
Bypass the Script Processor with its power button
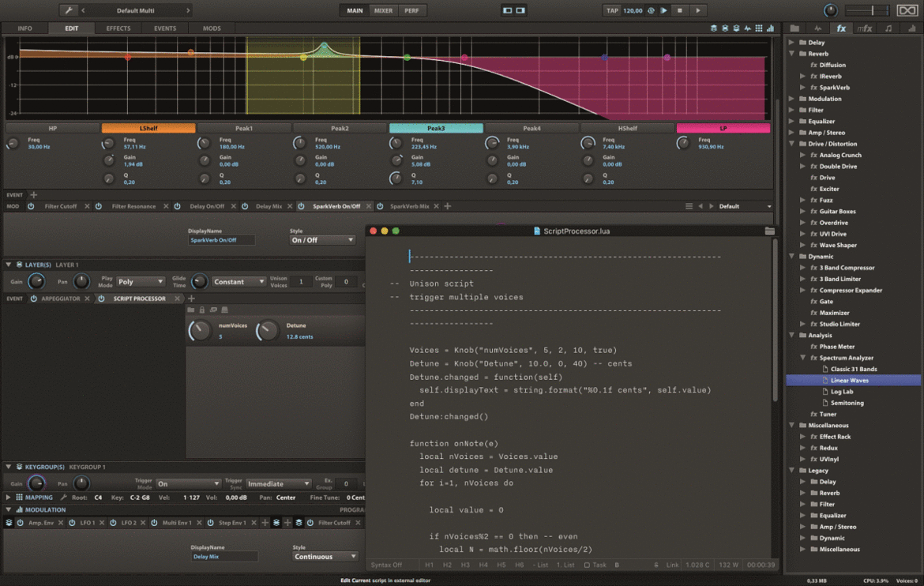[x=101, y=299]
